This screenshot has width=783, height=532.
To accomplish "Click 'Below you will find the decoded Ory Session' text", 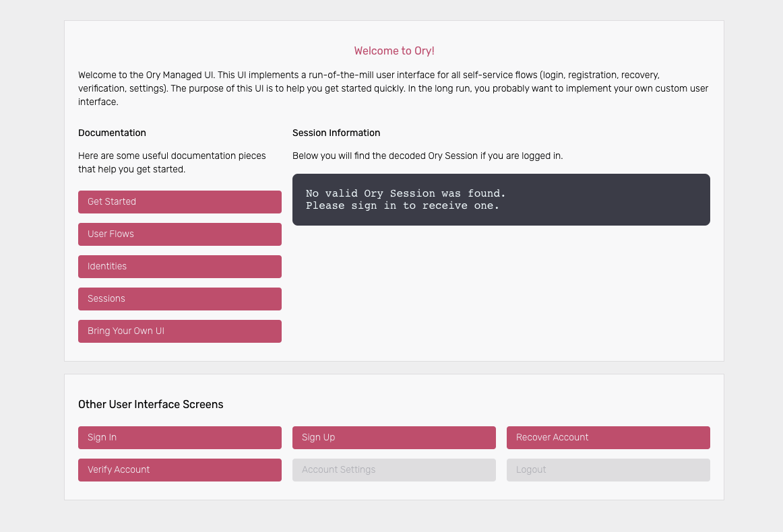I will [427, 156].
